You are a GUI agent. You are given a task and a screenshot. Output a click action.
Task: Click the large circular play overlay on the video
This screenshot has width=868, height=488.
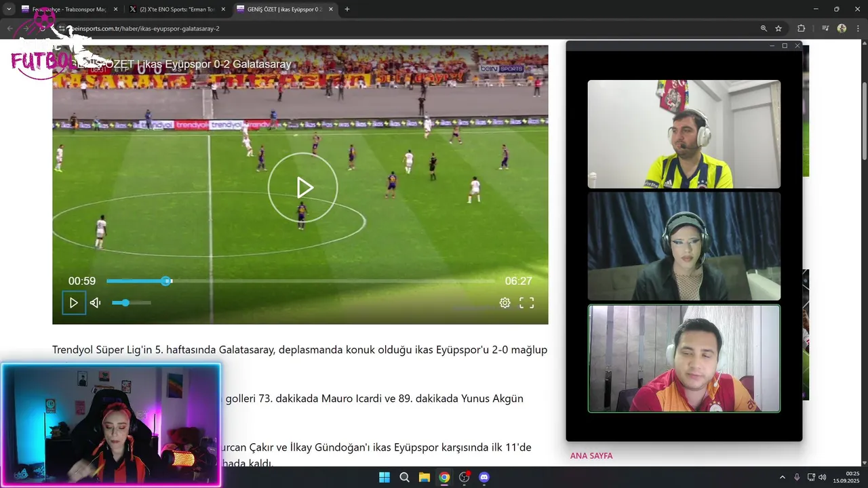[302, 188]
